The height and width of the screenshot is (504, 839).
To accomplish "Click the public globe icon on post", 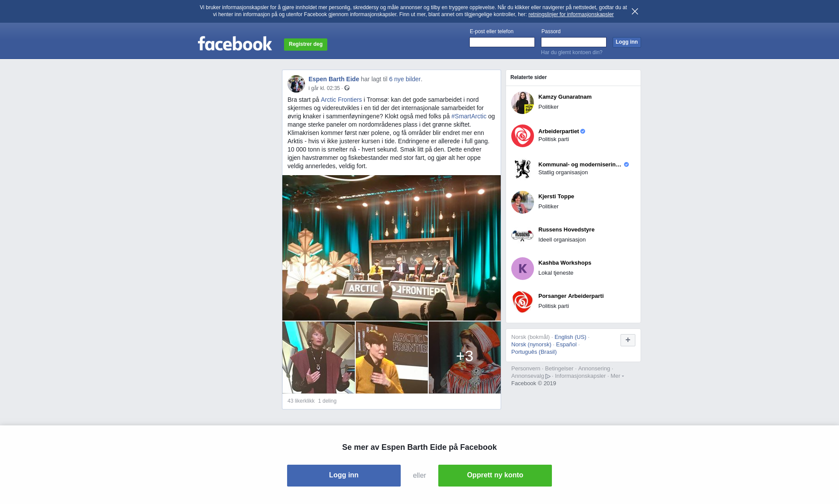I will coord(347,88).
